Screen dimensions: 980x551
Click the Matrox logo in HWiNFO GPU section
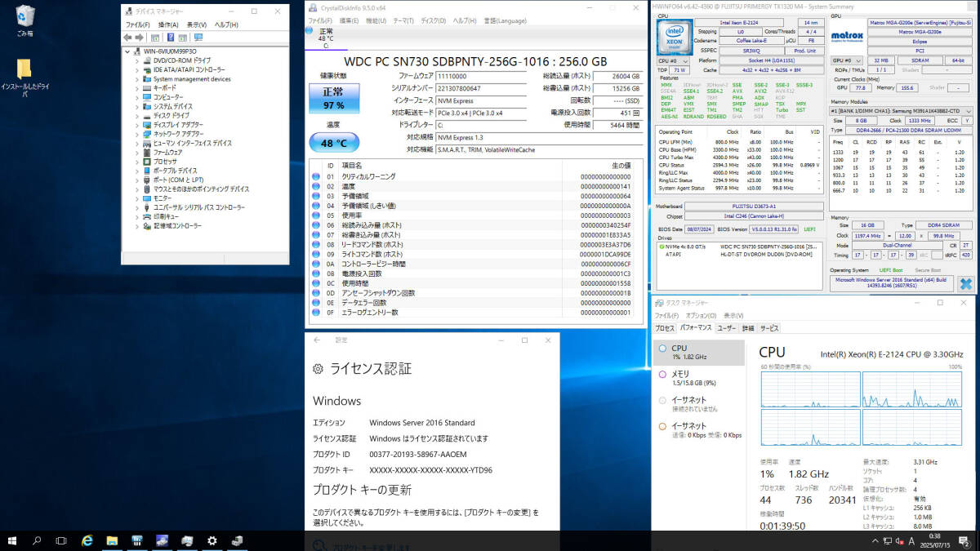[x=848, y=36]
